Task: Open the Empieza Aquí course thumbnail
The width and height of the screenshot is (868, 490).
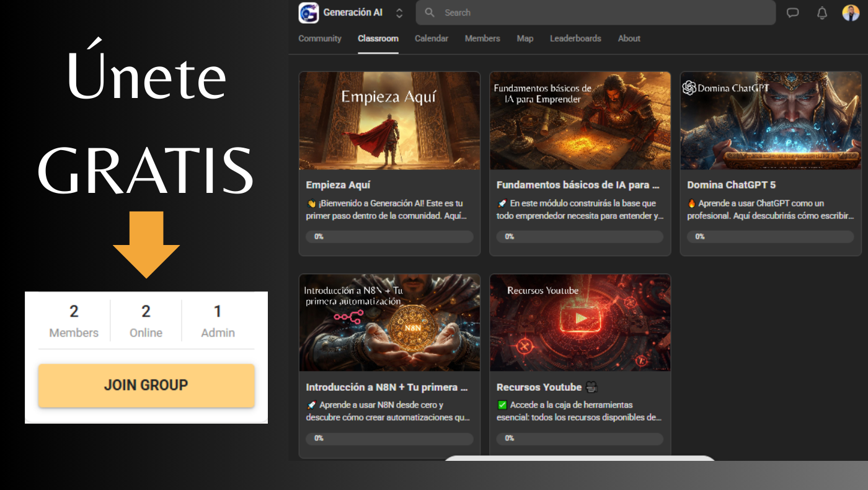Action: tap(389, 121)
